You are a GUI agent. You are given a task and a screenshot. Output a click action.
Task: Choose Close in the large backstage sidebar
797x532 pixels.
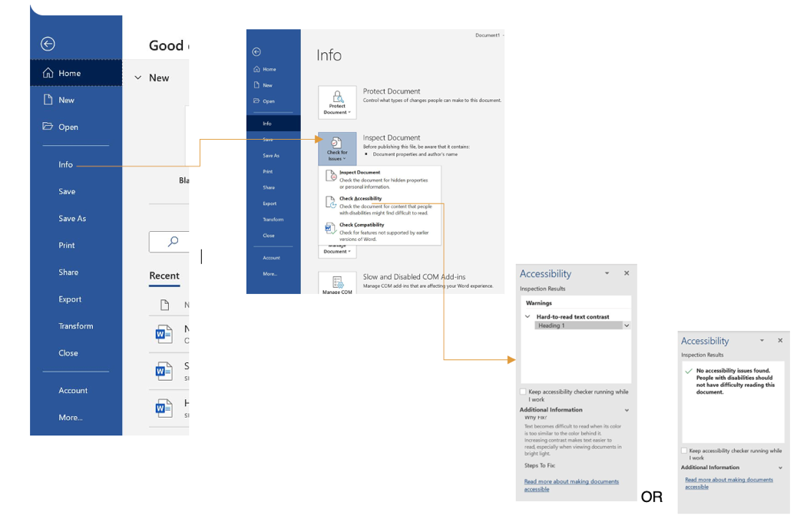pos(68,353)
